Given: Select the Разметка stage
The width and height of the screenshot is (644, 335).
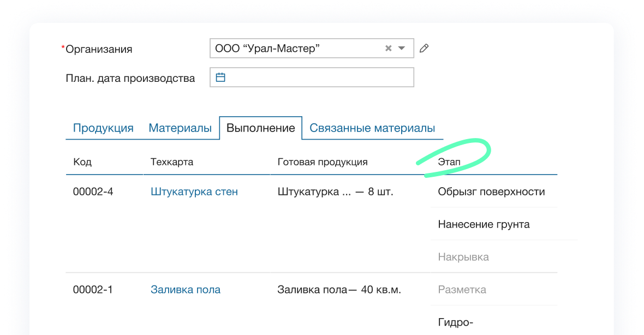Looking at the screenshot, I should pyautogui.click(x=462, y=290).
